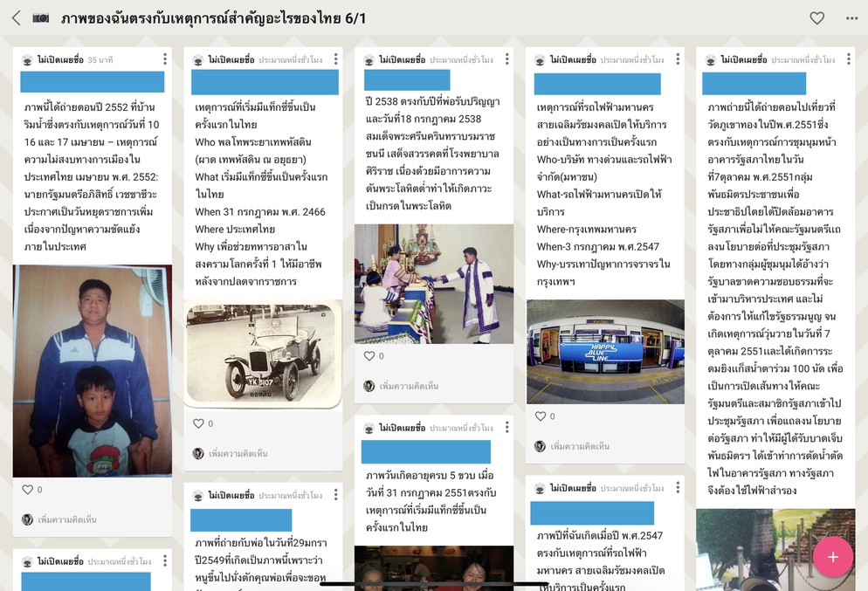Add a comment under the vintage car photo
The image size is (868, 591).
238,454
